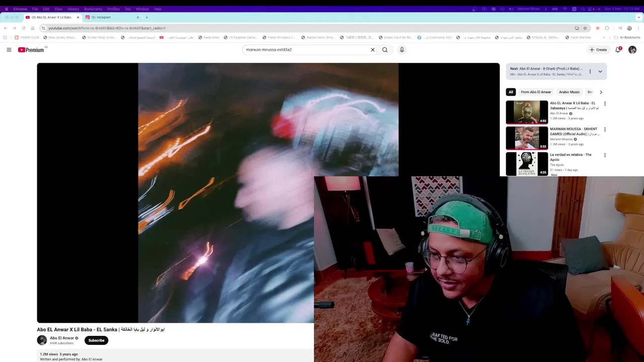
Task: Open options menu for EL 3abaseya video
Action: (605, 104)
